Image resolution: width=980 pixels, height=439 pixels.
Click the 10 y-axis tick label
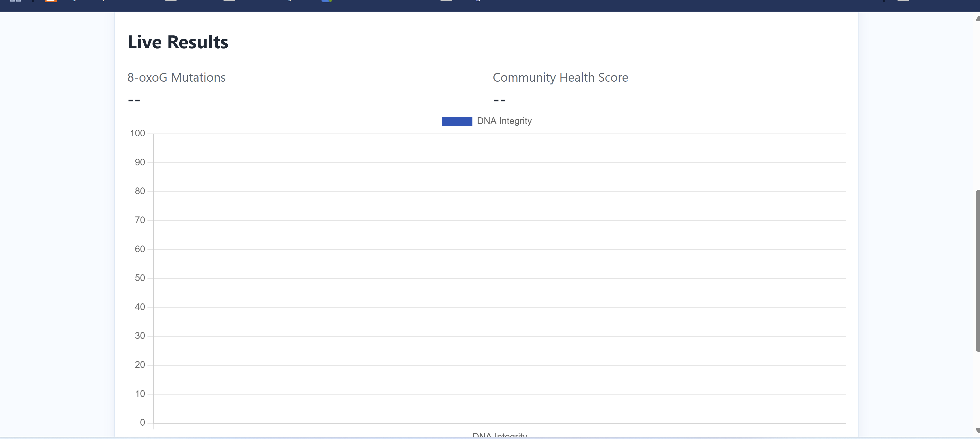point(140,394)
